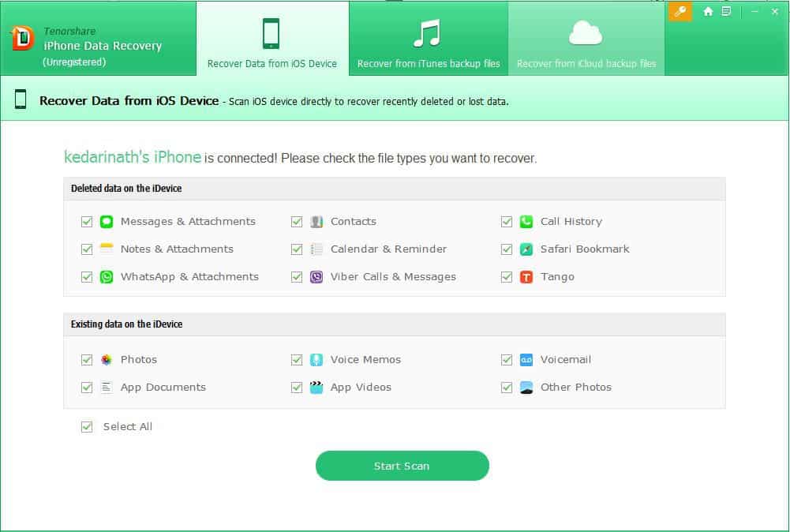Toggle the App Videos checkbox
Screen dimensions: 790x532
point(297,388)
